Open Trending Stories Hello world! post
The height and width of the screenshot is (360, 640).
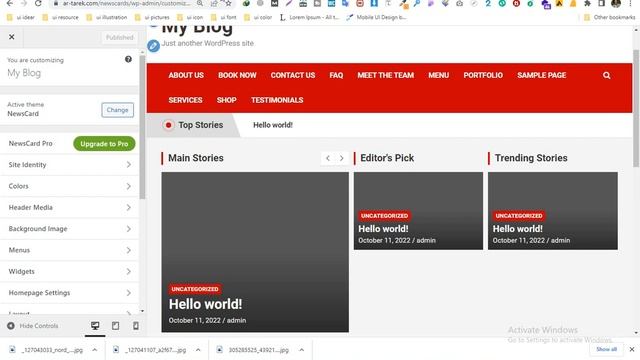pyautogui.click(x=518, y=229)
